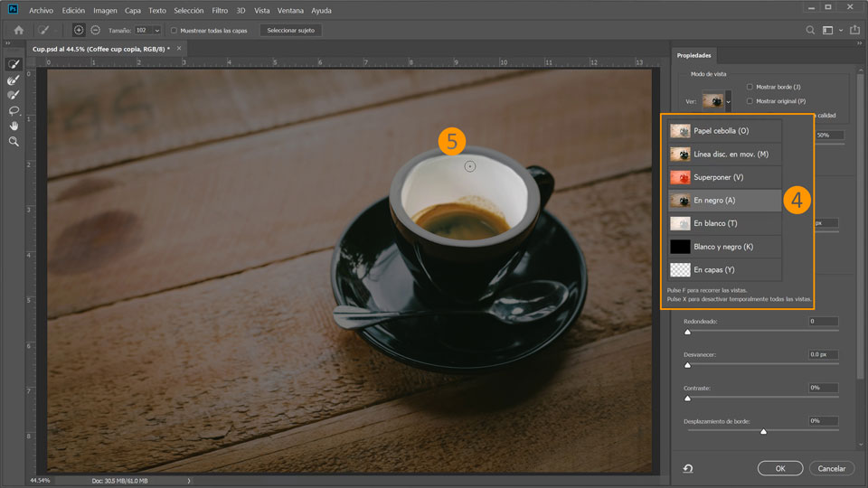Click the Home icon in the options bar
This screenshot has height=488, width=868.
coord(18,30)
